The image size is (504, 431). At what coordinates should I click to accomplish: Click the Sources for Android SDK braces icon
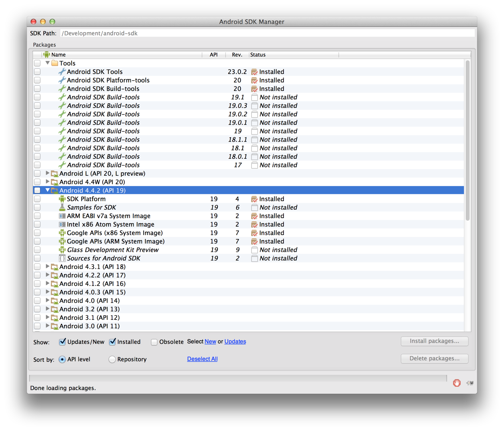click(x=62, y=258)
